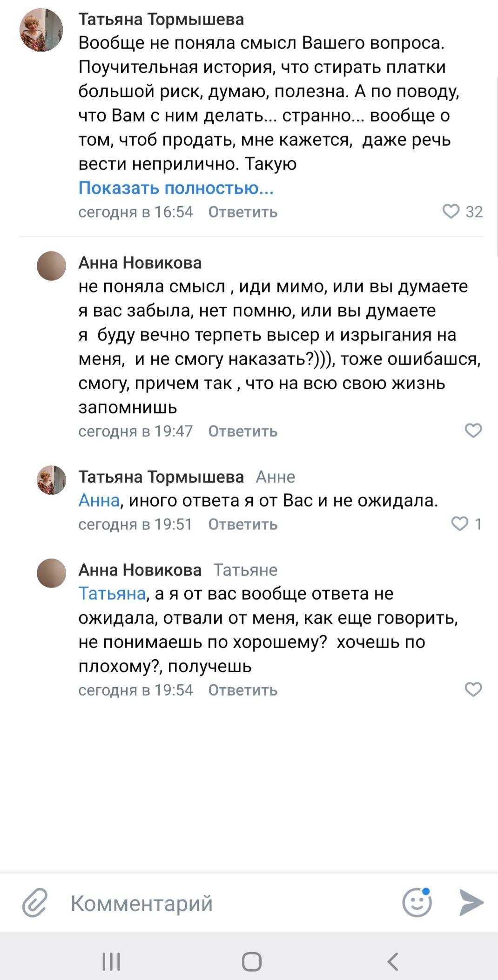Focus the Комментарий input field
Image resolution: width=498 pixels, height=980 pixels.
click(x=223, y=903)
